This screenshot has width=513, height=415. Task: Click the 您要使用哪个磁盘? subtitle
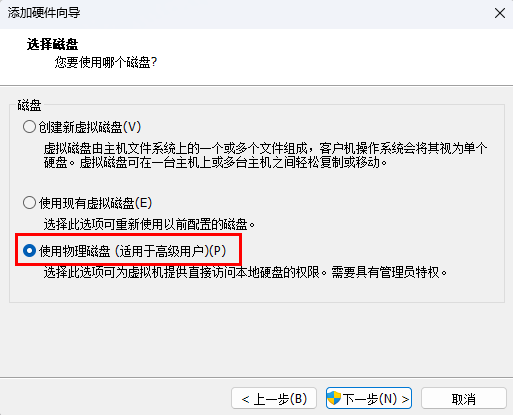[x=106, y=62]
